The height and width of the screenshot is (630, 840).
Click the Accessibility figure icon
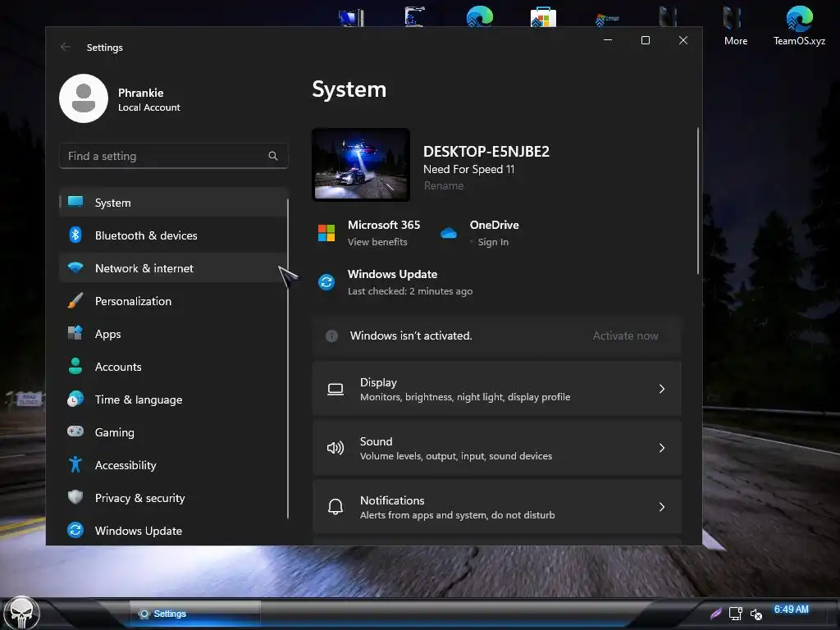pyautogui.click(x=75, y=464)
